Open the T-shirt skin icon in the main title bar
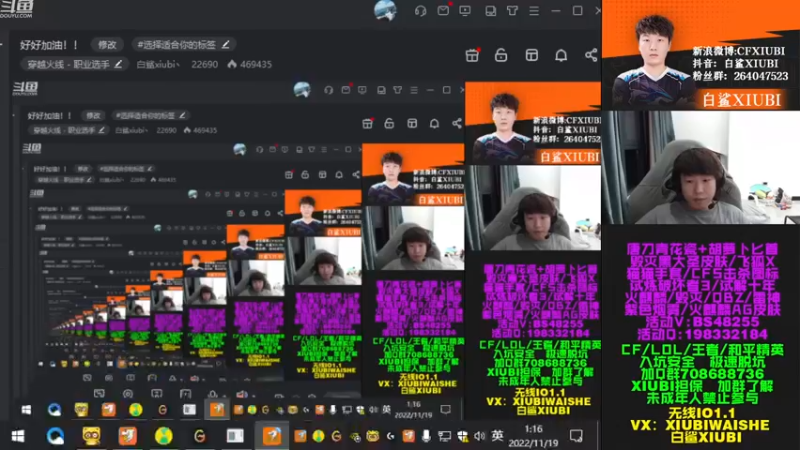 tap(512, 11)
